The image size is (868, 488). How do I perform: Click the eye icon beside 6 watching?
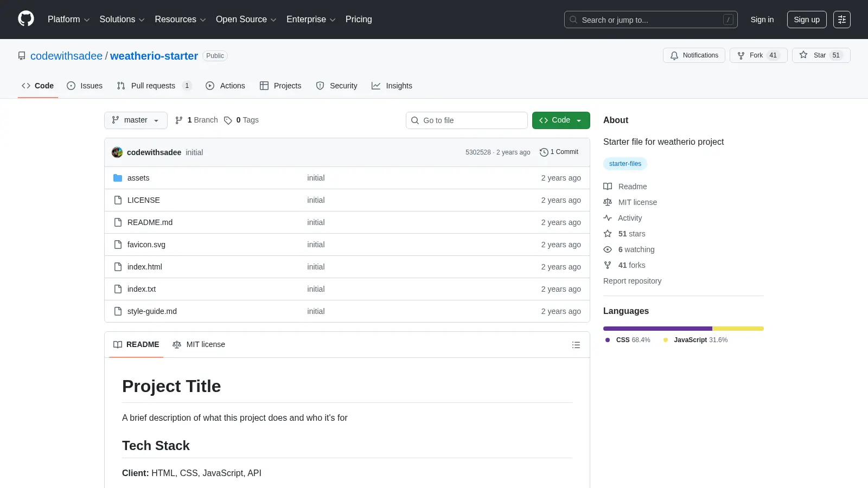click(608, 249)
